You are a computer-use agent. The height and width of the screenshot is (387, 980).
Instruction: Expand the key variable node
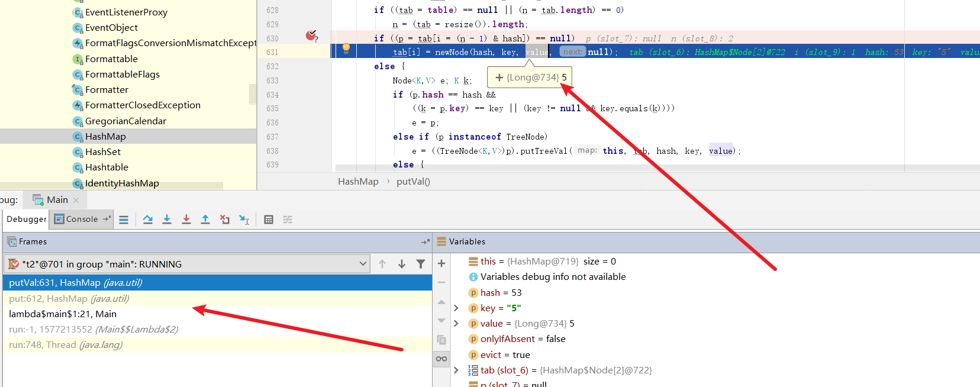pos(456,308)
